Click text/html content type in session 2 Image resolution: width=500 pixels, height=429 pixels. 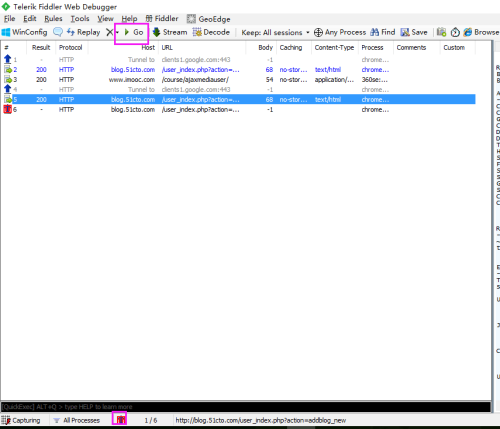pyautogui.click(x=328, y=70)
